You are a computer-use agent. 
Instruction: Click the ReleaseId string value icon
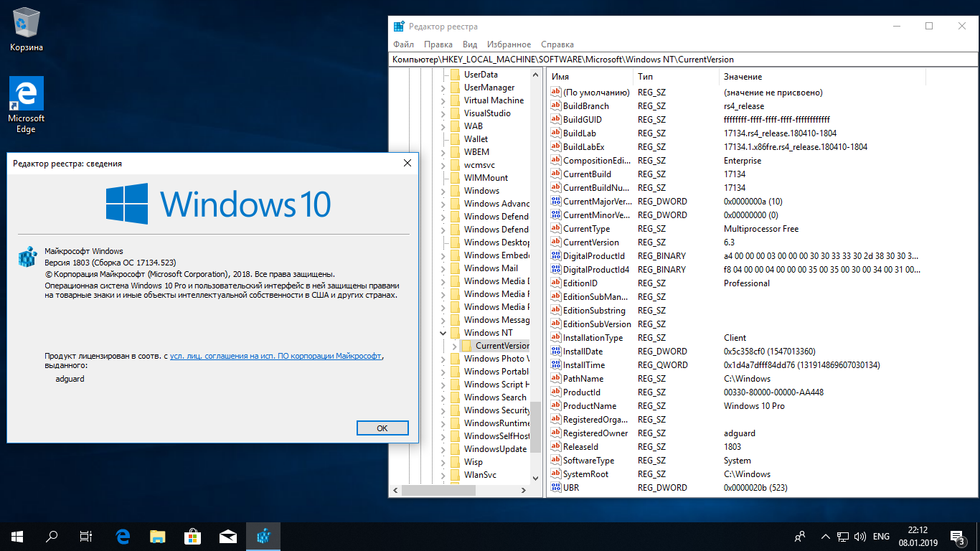tap(555, 446)
